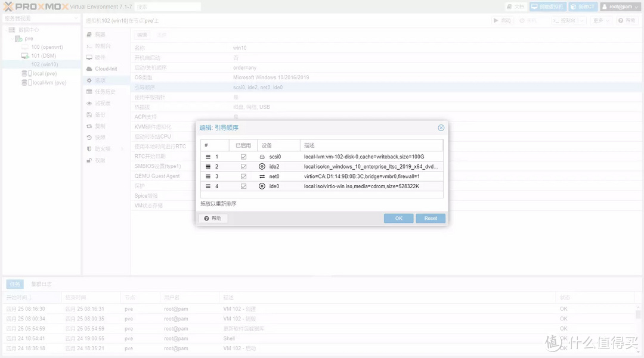Close the 编辑: 引导顺序 dialog

(441, 127)
